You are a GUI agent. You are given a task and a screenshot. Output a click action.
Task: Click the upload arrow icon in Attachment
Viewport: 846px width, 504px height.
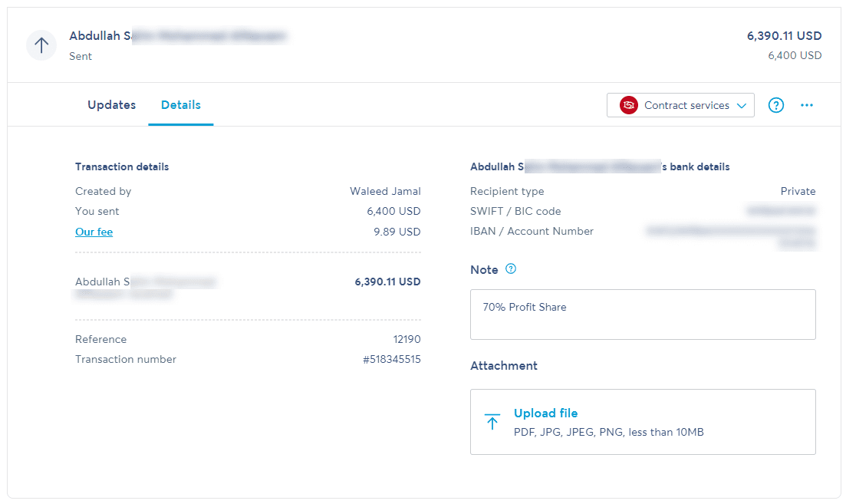[492, 422]
